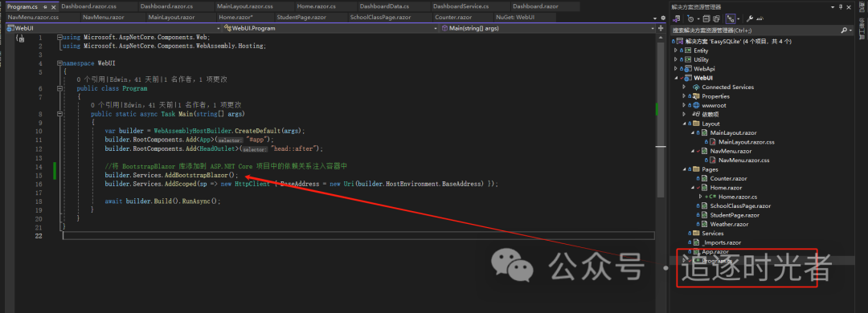Screen dimensions: 868x313
Task: Click the search magnifier icon in Solution Explorer
Action: (844, 30)
